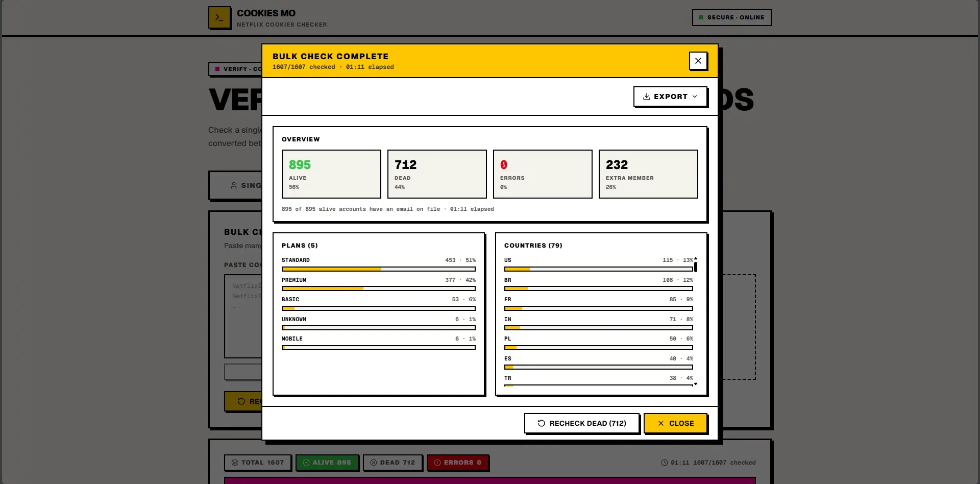
Task: Click the layers icon in Total 1607
Action: pyautogui.click(x=235, y=463)
